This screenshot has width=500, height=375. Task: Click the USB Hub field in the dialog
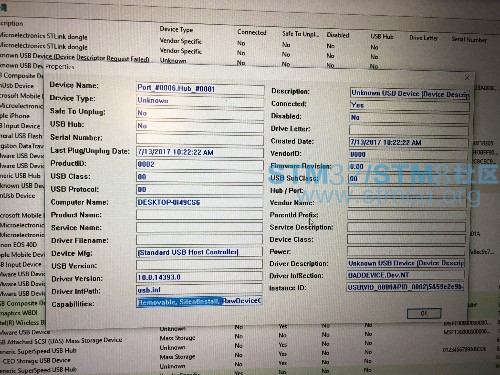[x=200, y=126]
